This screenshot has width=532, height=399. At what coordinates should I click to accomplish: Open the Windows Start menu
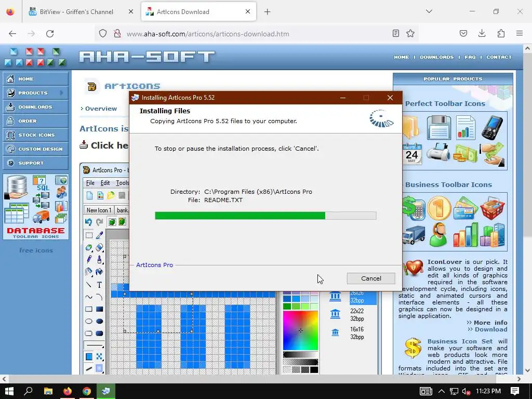click(9, 391)
